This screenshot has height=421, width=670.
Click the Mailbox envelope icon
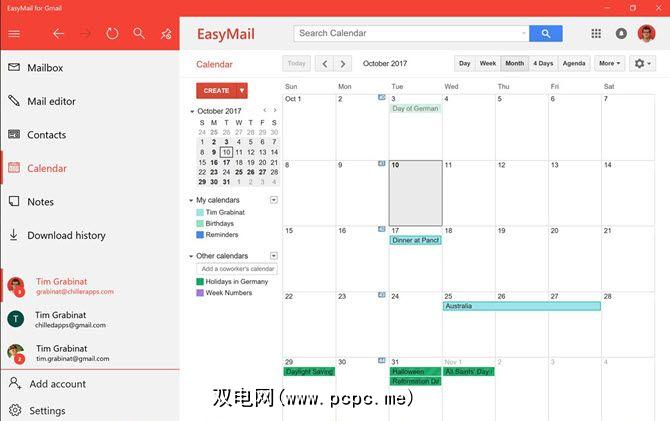(14, 67)
